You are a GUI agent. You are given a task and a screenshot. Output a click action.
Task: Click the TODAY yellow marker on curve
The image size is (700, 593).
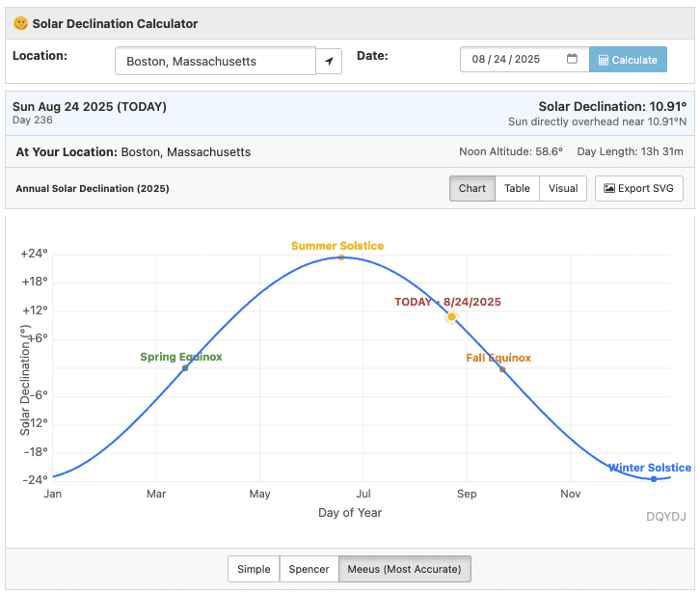click(450, 316)
